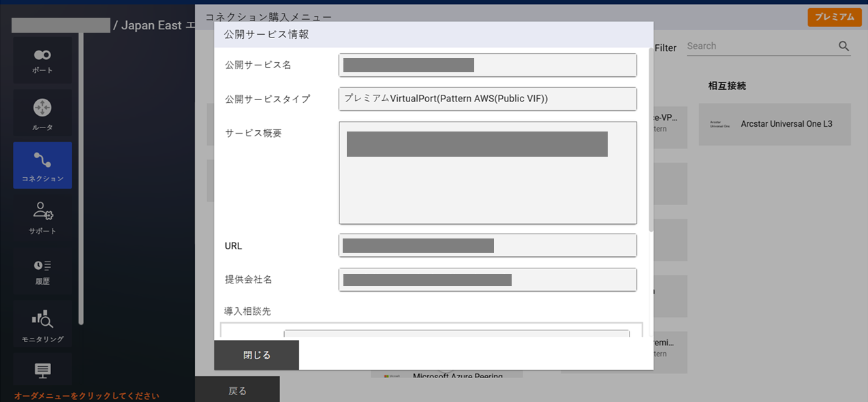
Task: Click the 公開サービス名 text field
Action: pyautogui.click(x=487, y=65)
